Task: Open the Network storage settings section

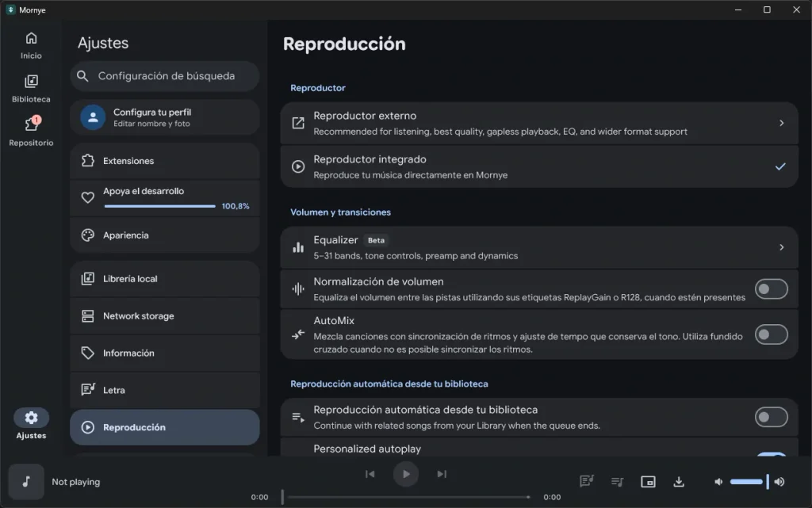Action: (x=165, y=316)
